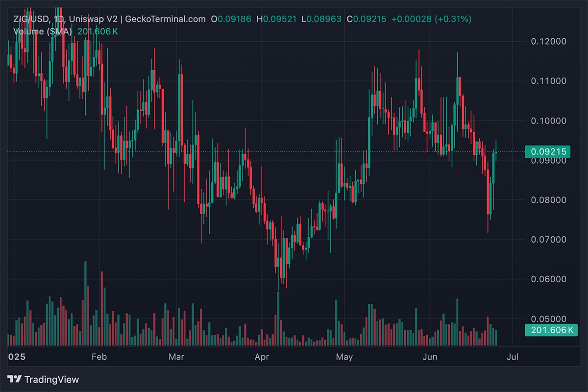The height and width of the screenshot is (392, 588).
Task: Open the GeckoTerminal.com link in the legend
Action: coord(164,19)
